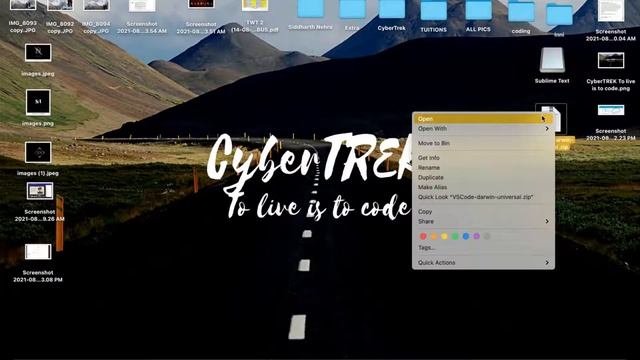Choose Tags… in the context menu

point(483,248)
